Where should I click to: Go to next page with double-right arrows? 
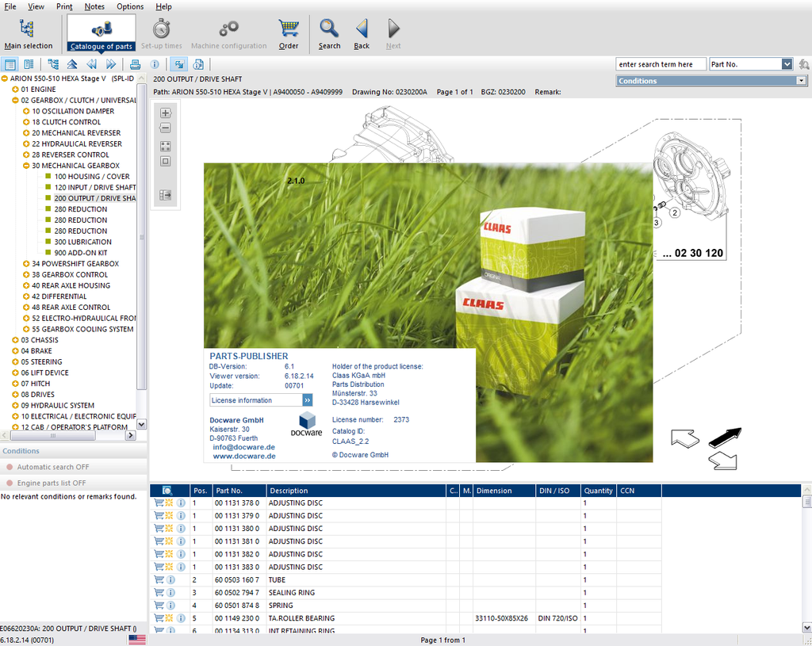pos(111,64)
